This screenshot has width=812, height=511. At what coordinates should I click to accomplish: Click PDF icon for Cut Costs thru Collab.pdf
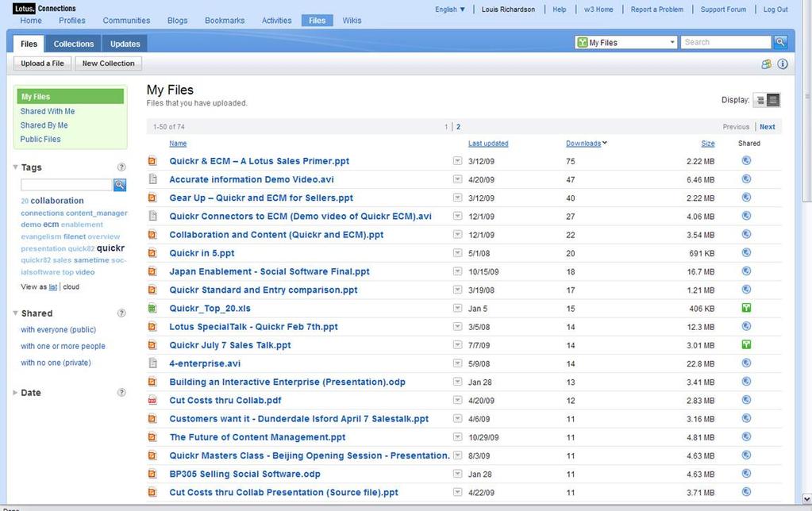pyautogui.click(x=152, y=400)
